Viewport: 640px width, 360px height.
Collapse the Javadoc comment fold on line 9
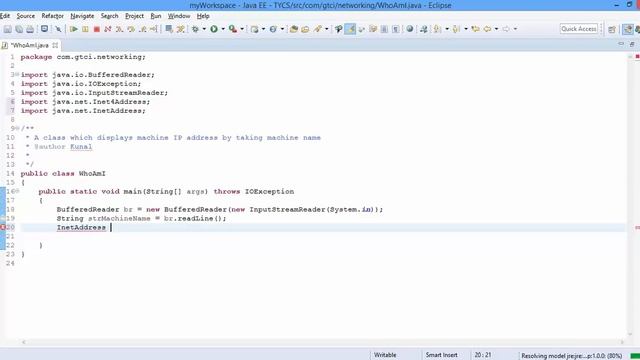(x=17, y=129)
